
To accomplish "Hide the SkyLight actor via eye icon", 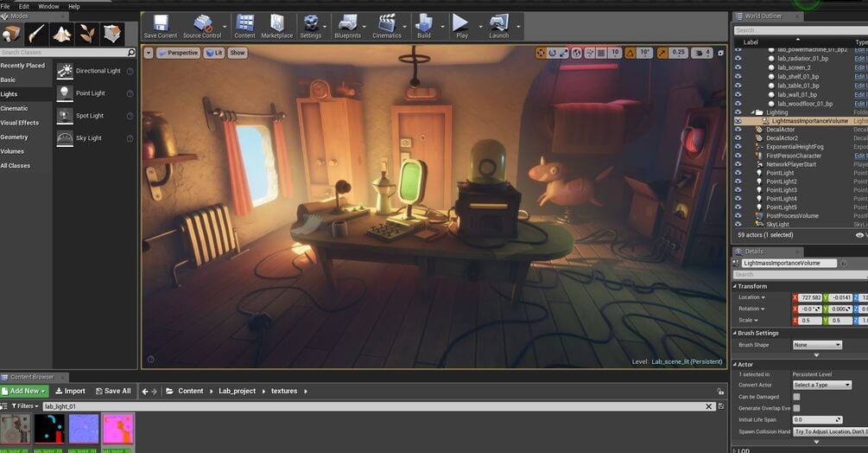I will pos(738,224).
